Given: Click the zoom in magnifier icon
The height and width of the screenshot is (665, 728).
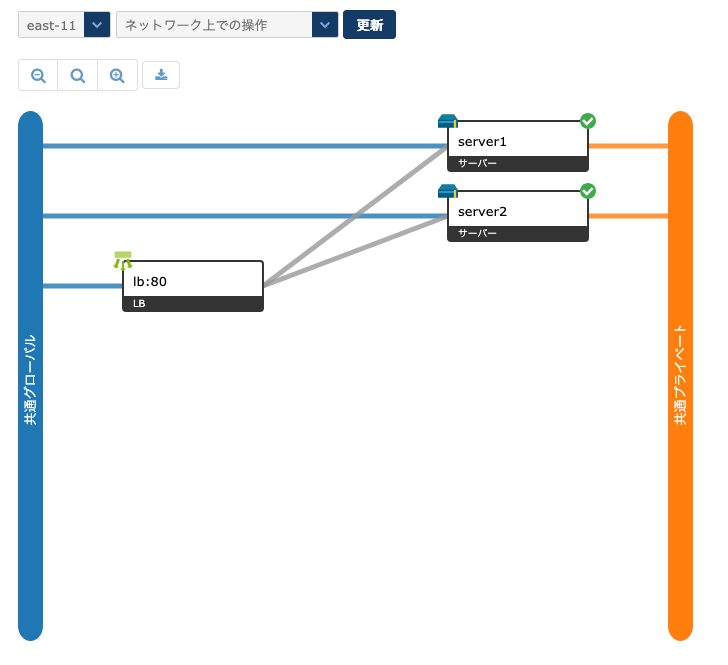Looking at the screenshot, I should coord(117,75).
